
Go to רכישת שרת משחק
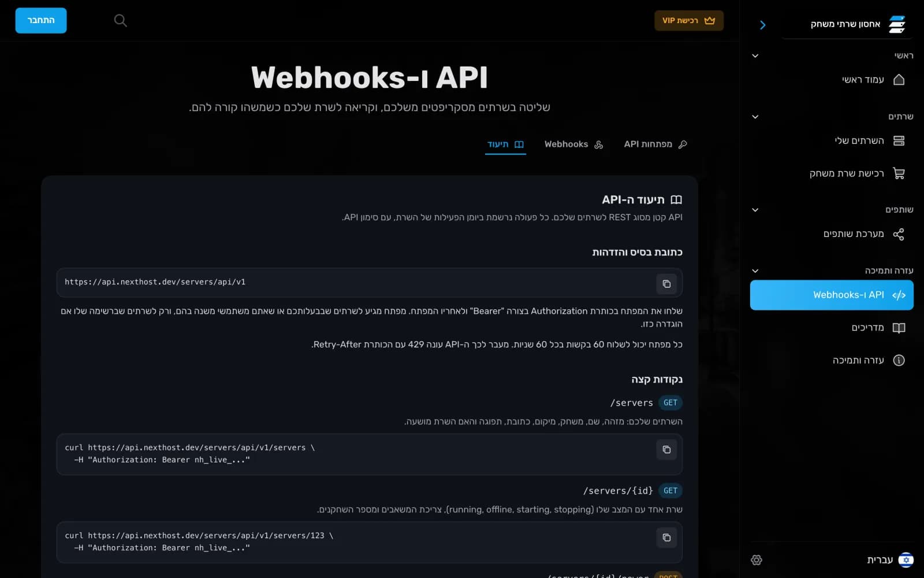pyautogui.click(x=832, y=173)
